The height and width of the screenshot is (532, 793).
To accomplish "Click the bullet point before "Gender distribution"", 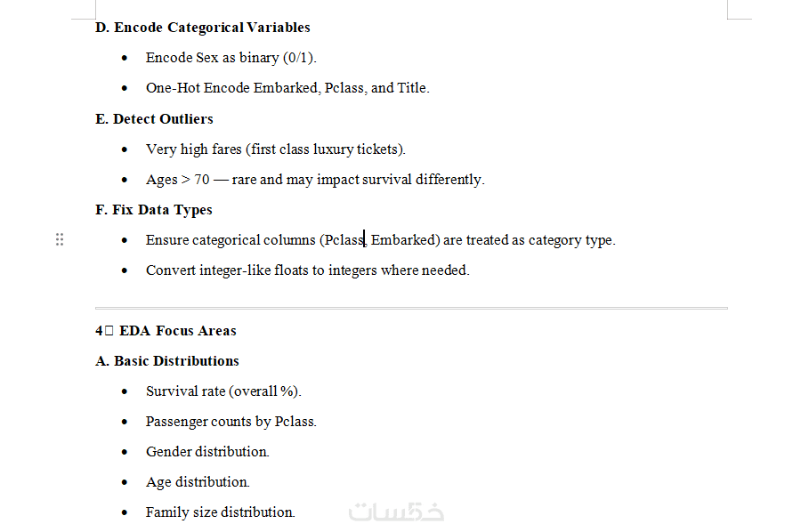I will pos(124,452).
